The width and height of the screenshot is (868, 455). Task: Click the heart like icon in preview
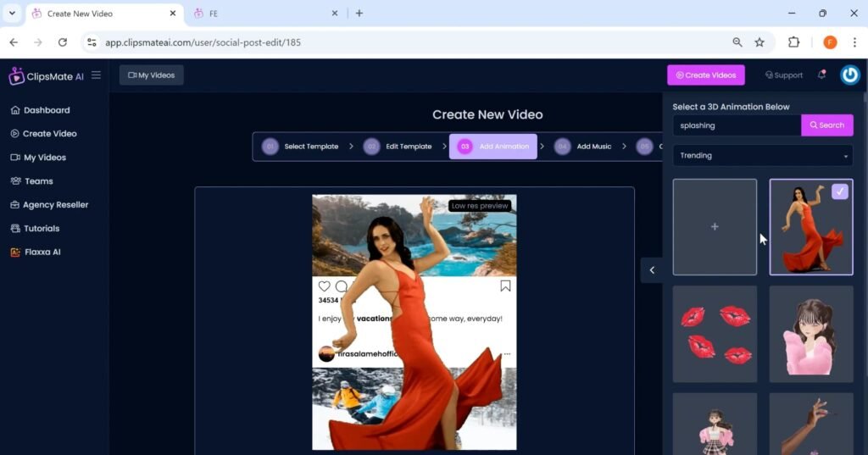(x=323, y=286)
